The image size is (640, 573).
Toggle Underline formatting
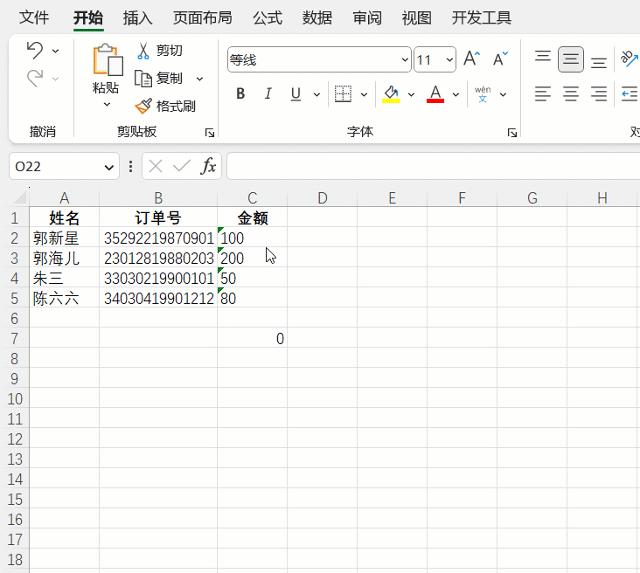click(296, 94)
